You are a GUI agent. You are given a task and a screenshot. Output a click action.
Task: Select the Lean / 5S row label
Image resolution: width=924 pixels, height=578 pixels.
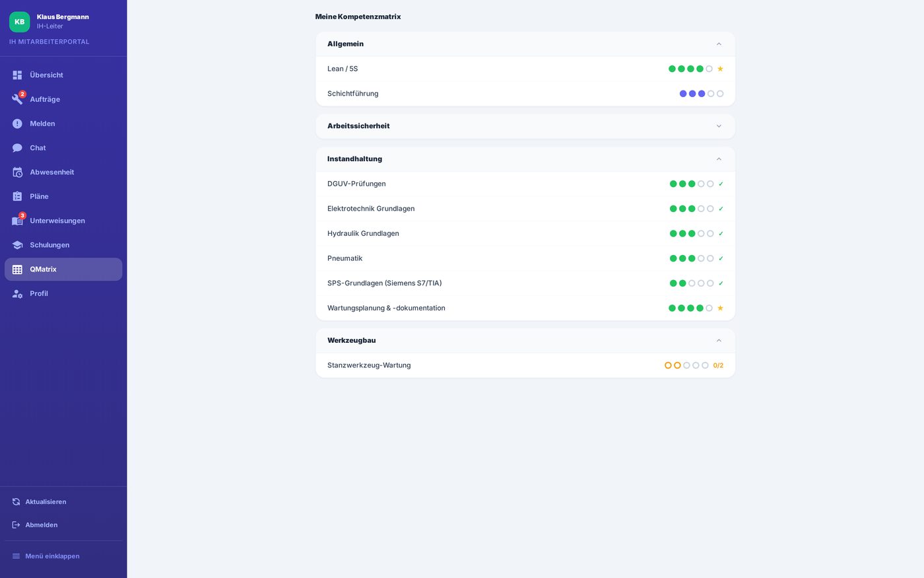pos(343,69)
